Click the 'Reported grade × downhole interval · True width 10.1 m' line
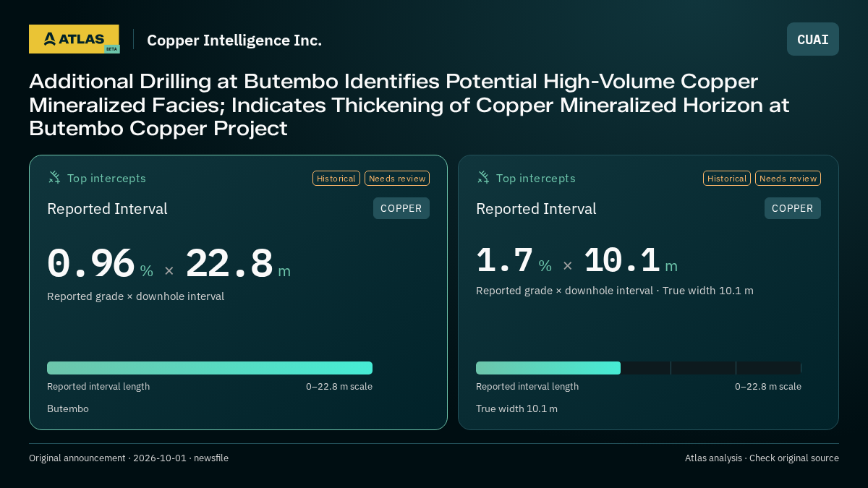The height and width of the screenshot is (488, 868). (x=615, y=291)
